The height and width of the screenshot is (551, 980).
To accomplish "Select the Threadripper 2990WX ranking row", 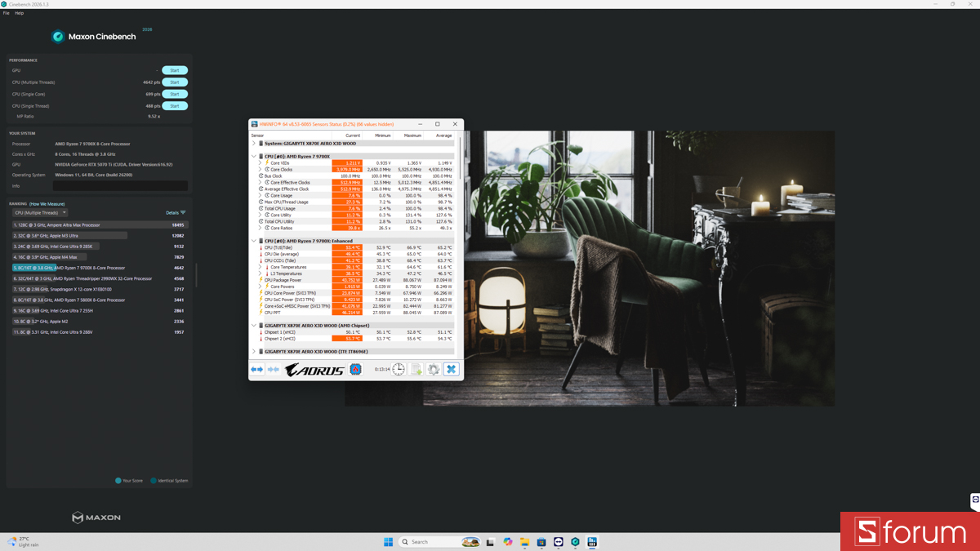I will click(x=99, y=278).
